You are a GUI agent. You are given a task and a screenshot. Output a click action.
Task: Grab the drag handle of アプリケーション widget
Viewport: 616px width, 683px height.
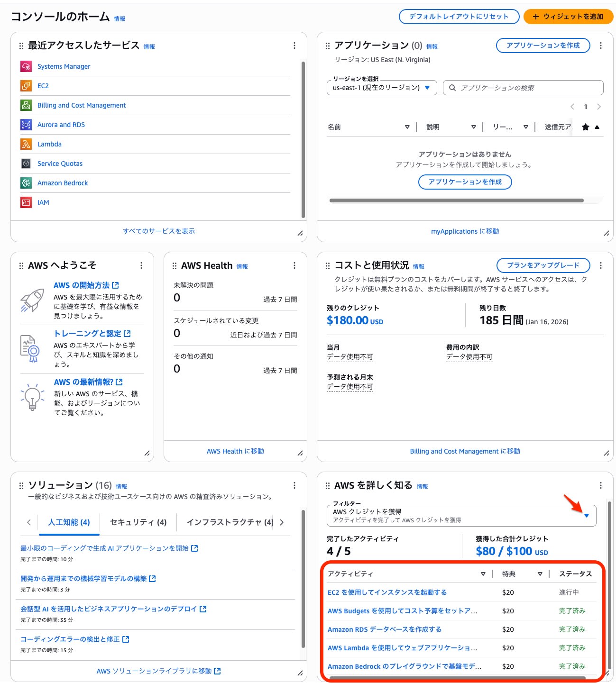pos(328,46)
